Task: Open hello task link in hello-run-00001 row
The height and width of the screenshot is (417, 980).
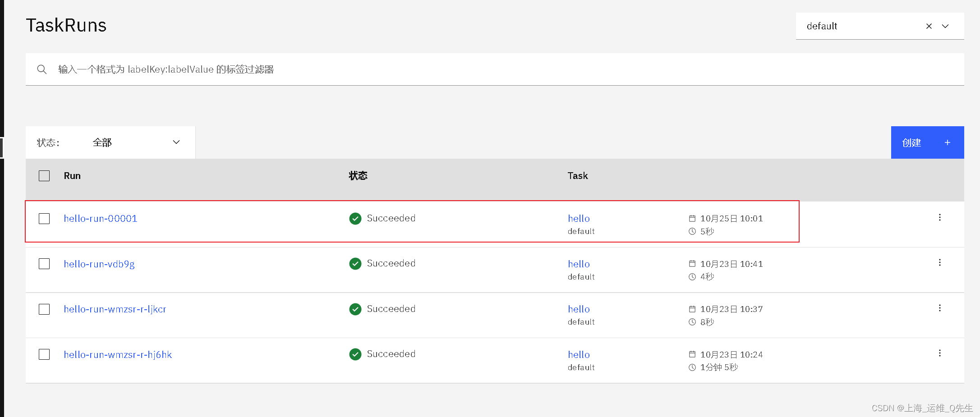Action: click(579, 219)
